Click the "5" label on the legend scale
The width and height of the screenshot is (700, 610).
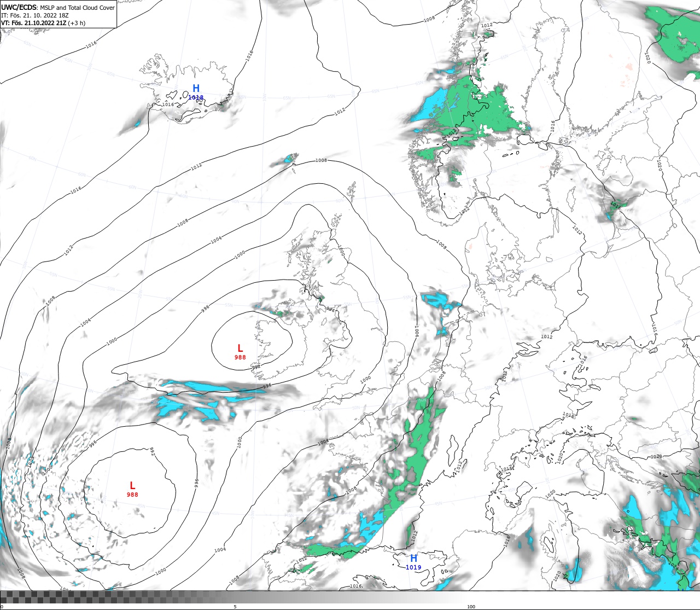235,606
